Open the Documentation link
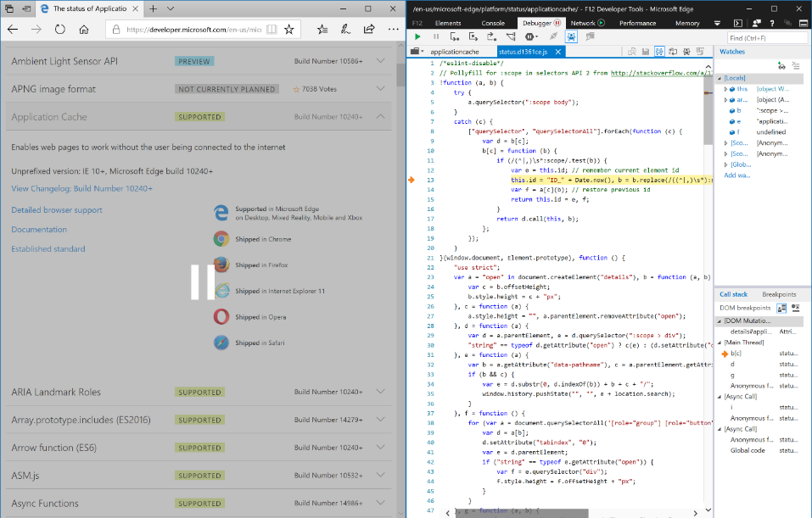Viewport: 812px width, 518px height. click(38, 229)
